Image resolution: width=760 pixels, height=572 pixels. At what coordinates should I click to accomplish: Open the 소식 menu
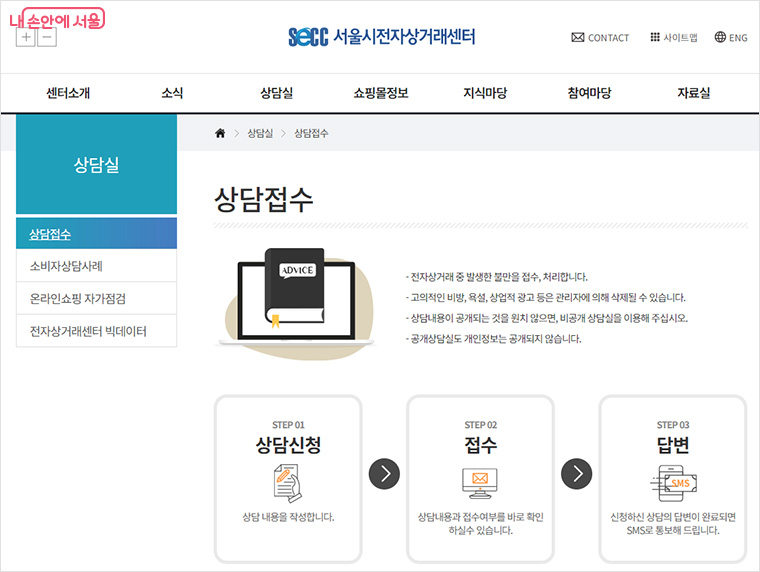[x=172, y=93]
